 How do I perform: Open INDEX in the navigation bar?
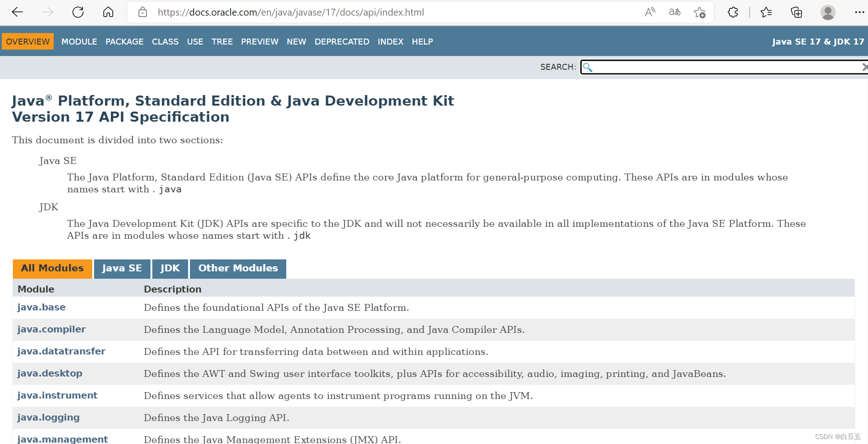(x=390, y=42)
